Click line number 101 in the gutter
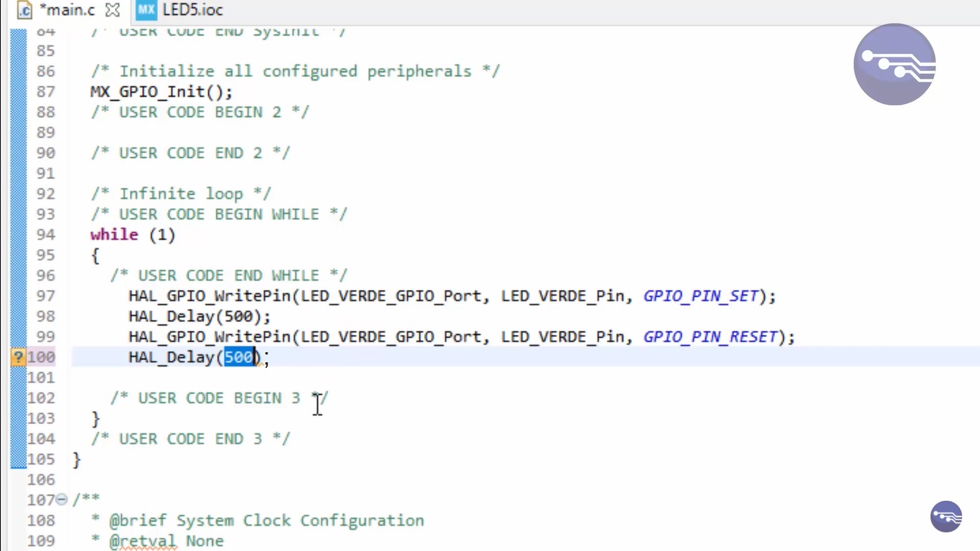 click(41, 377)
